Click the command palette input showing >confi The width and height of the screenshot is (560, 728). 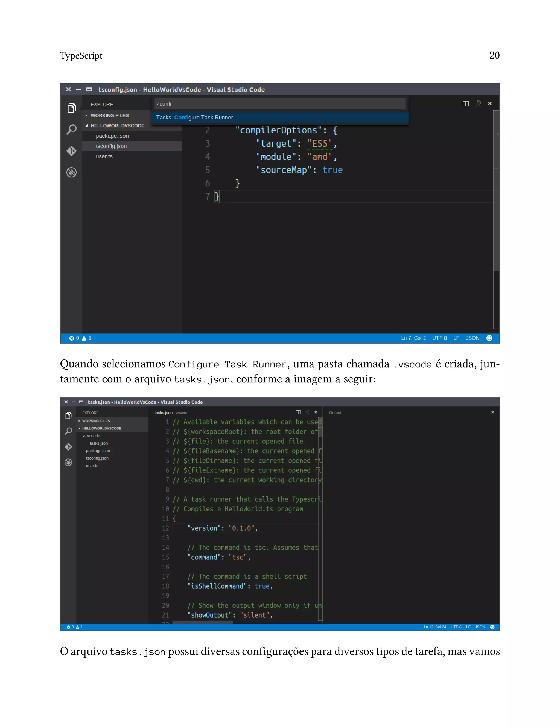coord(280,104)
